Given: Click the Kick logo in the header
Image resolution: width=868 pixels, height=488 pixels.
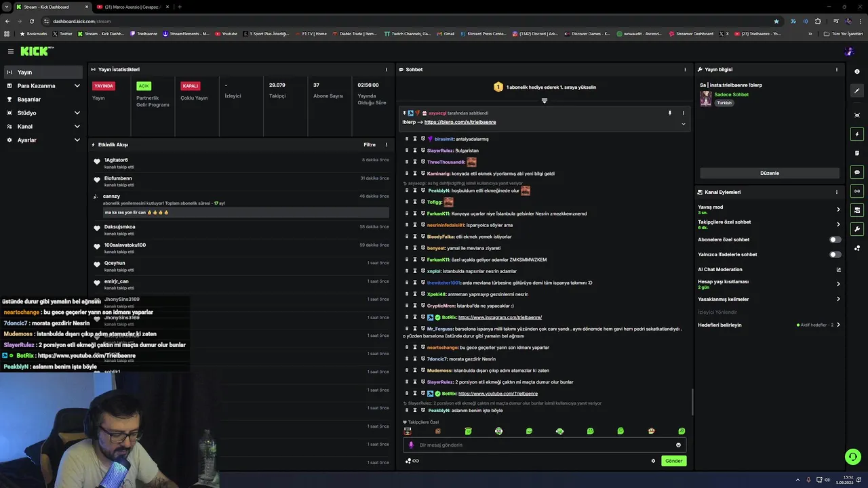Looking at the screenshot, I should (37, 51).
